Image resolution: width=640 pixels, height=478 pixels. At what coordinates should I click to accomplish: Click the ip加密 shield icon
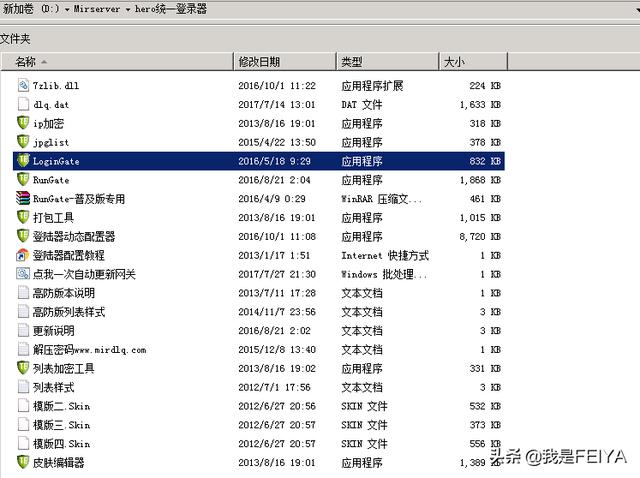click(x=23, y=123)
